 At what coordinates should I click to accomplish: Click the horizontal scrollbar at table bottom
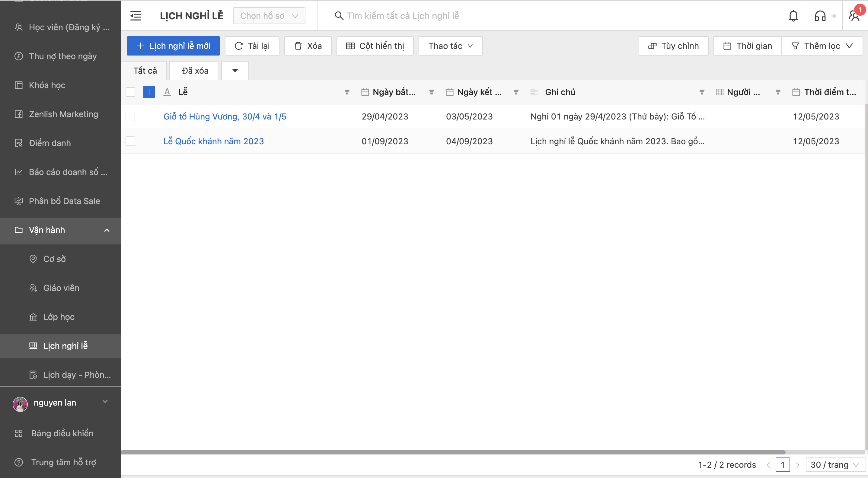point(453,452)
